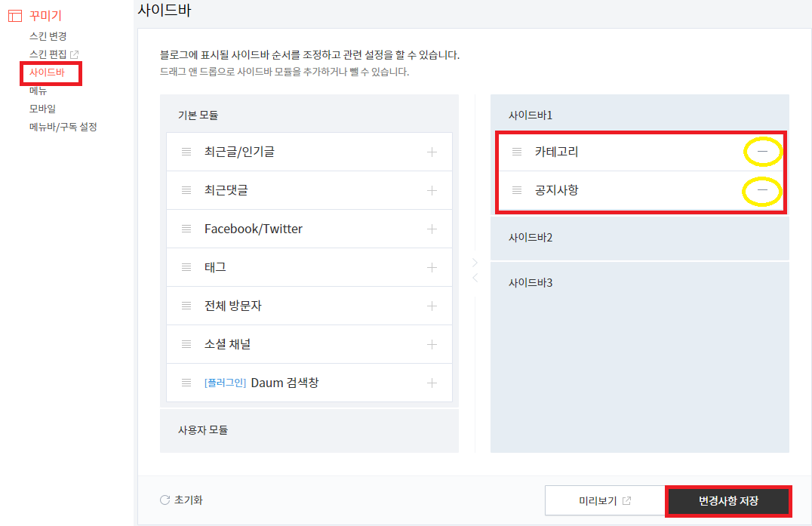Click the 사용자 모듈 section header
The height and width of the screenshot is (526, 812).
click(203, 429)
